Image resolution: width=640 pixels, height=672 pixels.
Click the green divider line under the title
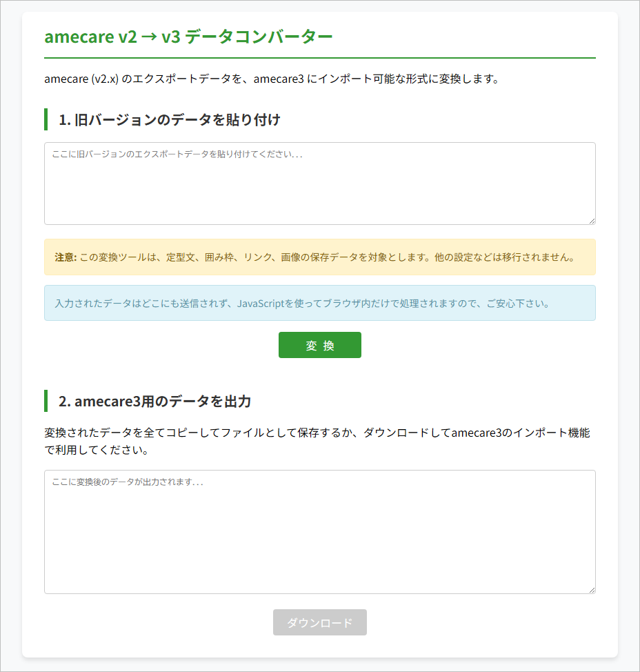319,58
